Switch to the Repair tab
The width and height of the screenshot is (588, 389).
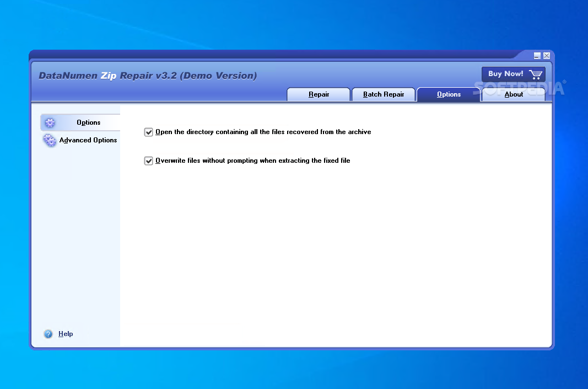[x=319, y=94]
